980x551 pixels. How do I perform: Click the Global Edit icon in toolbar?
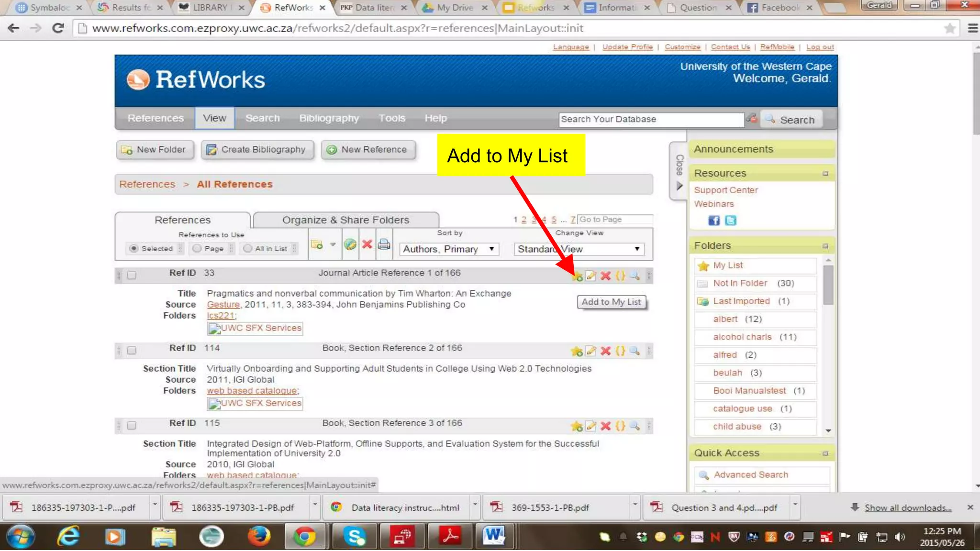click(350, 245)
